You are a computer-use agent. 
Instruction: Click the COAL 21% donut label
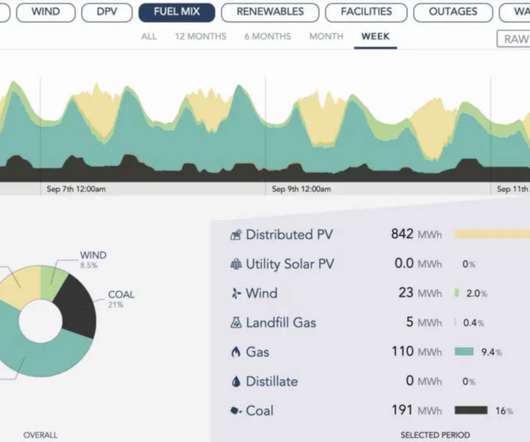pyautogui.click(x=121, y=299)
